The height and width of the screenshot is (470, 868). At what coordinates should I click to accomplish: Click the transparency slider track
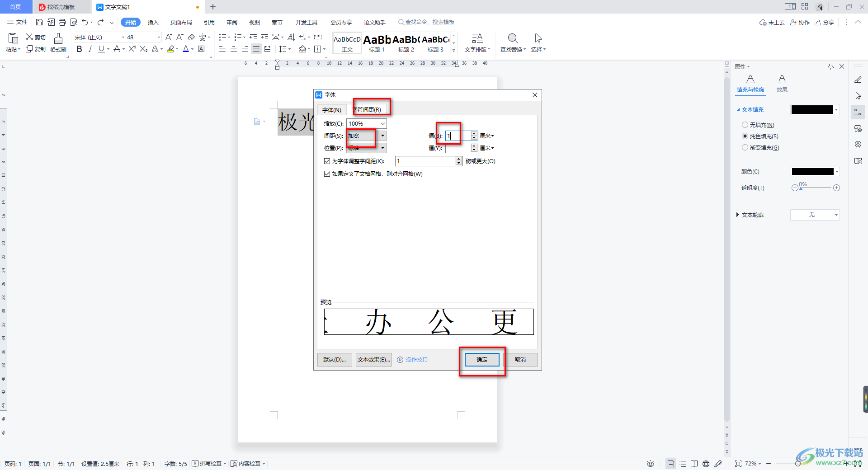(x=816, y=188)
